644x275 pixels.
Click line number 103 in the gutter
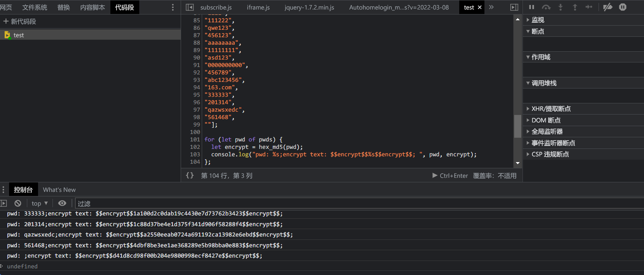pyautogui.click(x=195, y=154)
